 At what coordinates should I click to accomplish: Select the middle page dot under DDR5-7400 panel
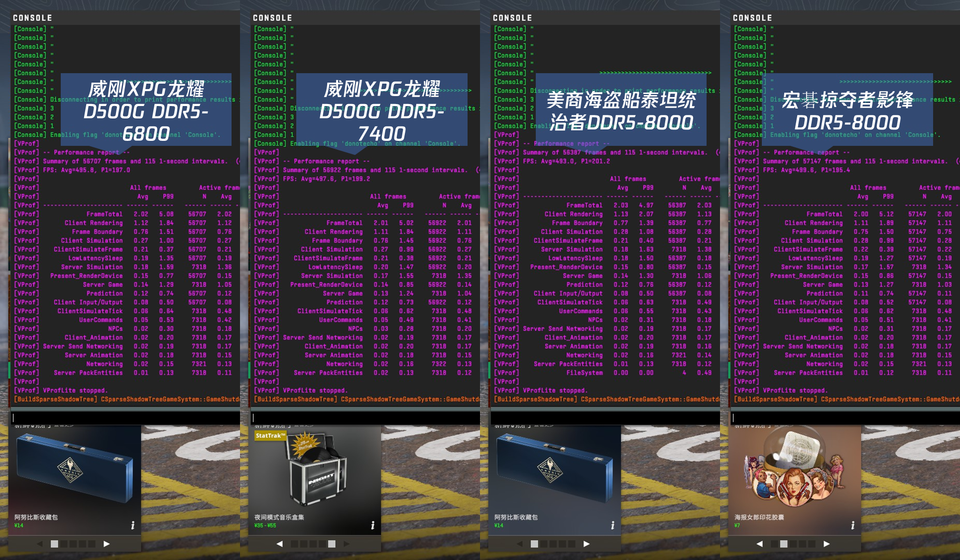tap(313, 544)
